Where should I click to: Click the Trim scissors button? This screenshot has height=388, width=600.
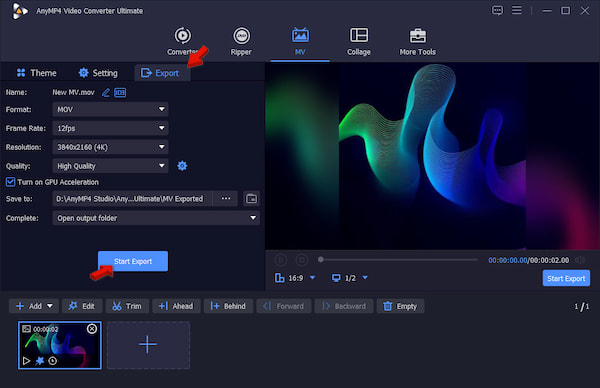[127, 306]
